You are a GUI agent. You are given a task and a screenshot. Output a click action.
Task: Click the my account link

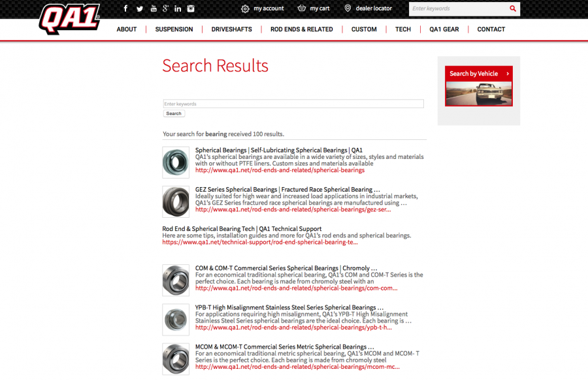[269, 9]
